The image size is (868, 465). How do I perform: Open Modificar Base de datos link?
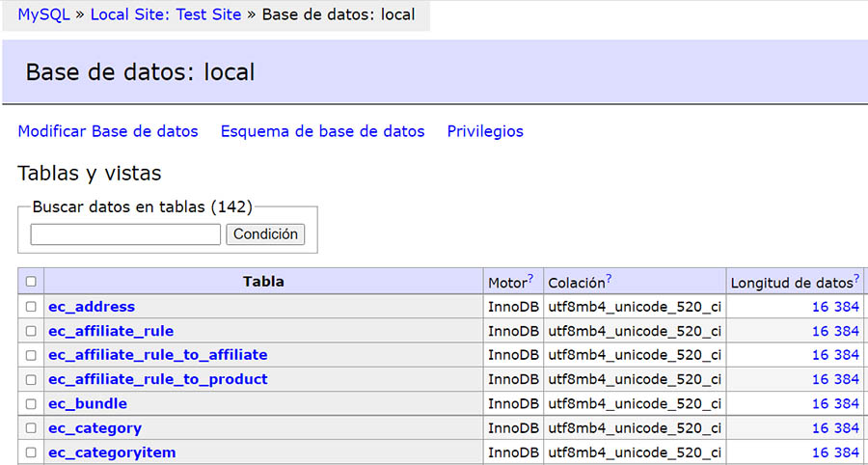(x=108, y=131)
